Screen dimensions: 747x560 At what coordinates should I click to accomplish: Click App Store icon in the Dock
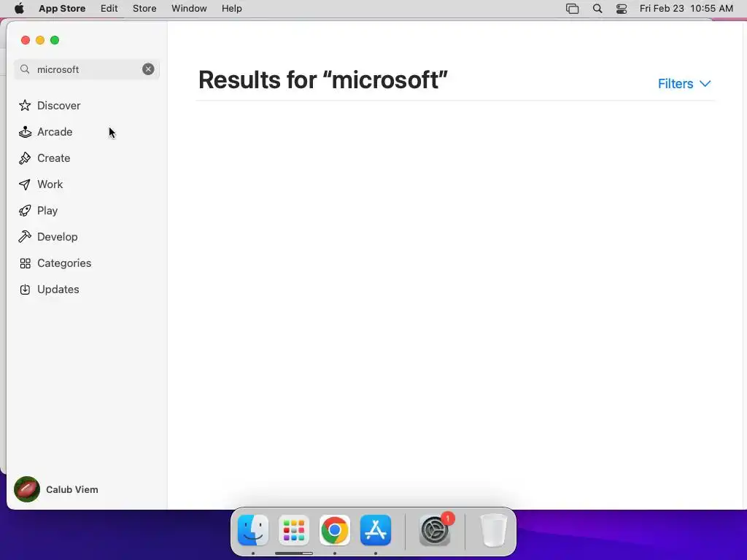click(376, 530)
